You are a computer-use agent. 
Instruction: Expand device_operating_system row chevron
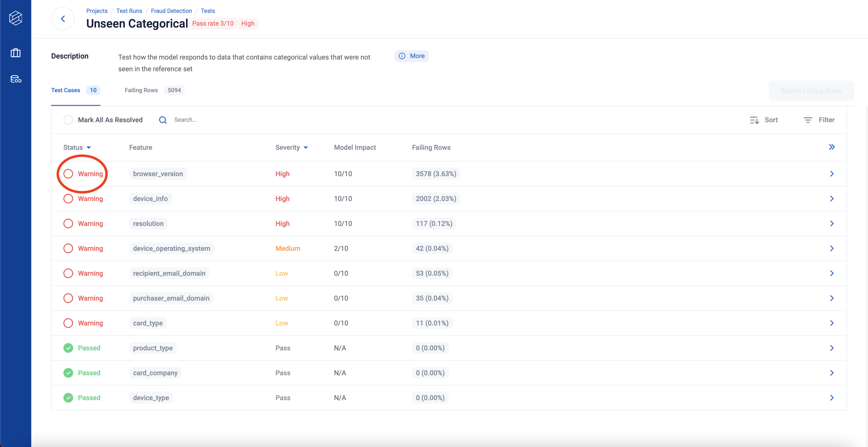coord(832,248)
